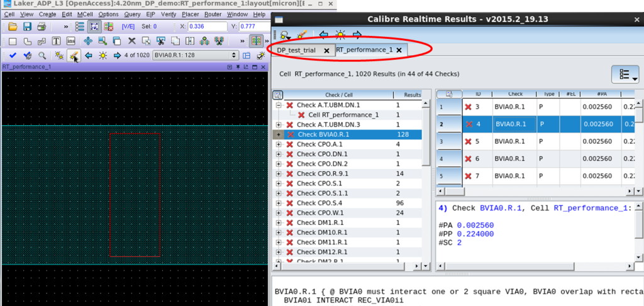Screen dimensions: 644x306
Task: Open the list view options dropdown button
Action: pyautogui.click(x=625, y=74)
